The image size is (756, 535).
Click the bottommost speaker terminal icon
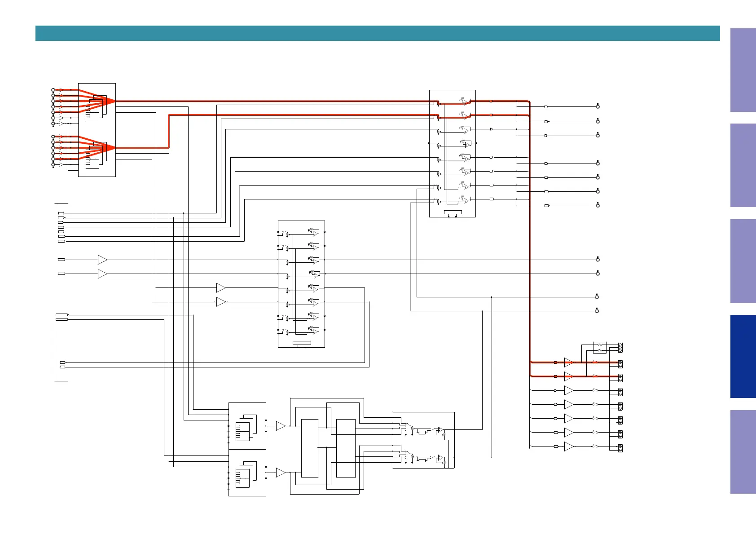pos(620,448)
